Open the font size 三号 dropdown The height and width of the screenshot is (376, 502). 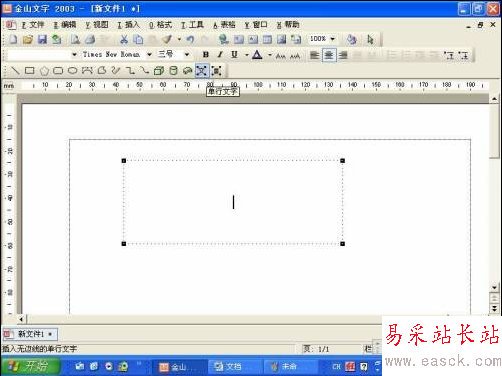(x=187, y=54)
